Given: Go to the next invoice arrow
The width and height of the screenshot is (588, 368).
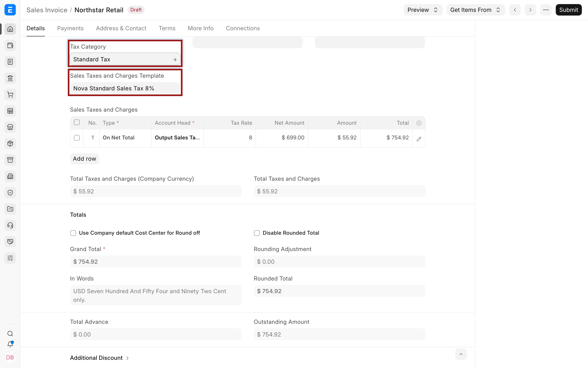Looking at the screenshot, I should (x=530, y=10).
